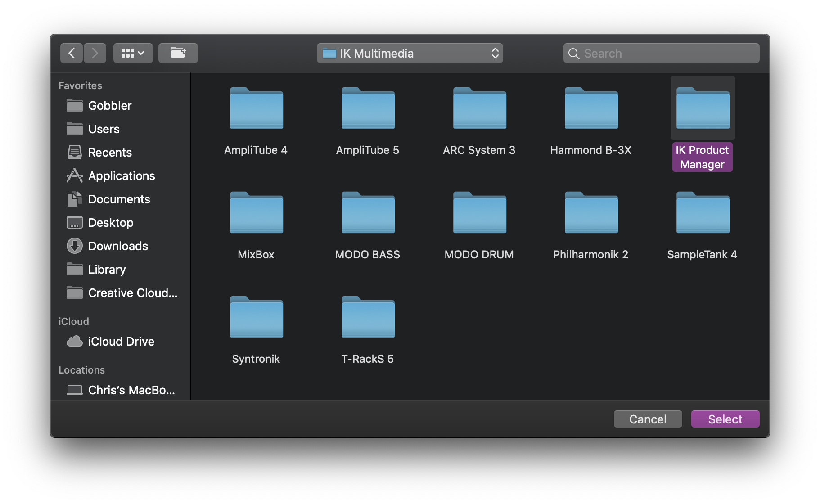Click the Hammond B-3X folder name

pyautogui.click(x=591, y=150)
